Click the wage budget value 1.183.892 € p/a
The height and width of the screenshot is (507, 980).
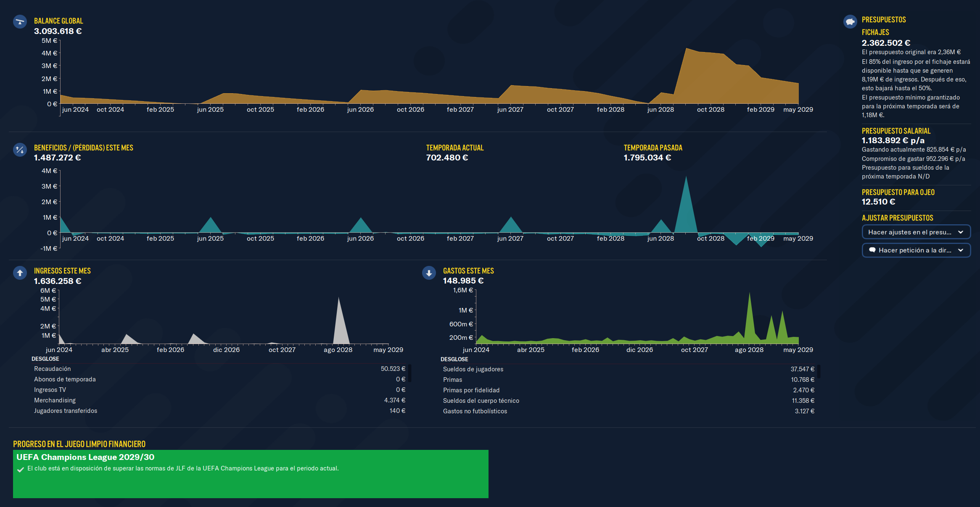tap(893, 140)
